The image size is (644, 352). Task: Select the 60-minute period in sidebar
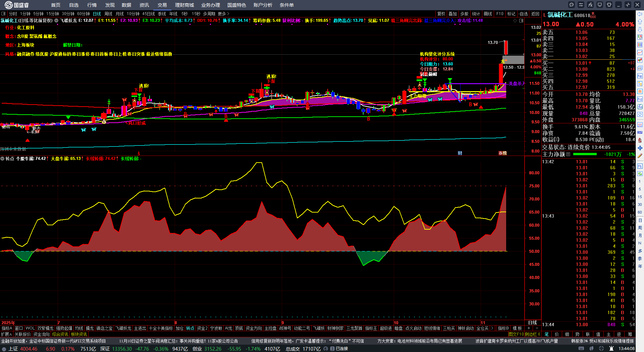click(x=640, y=212)
